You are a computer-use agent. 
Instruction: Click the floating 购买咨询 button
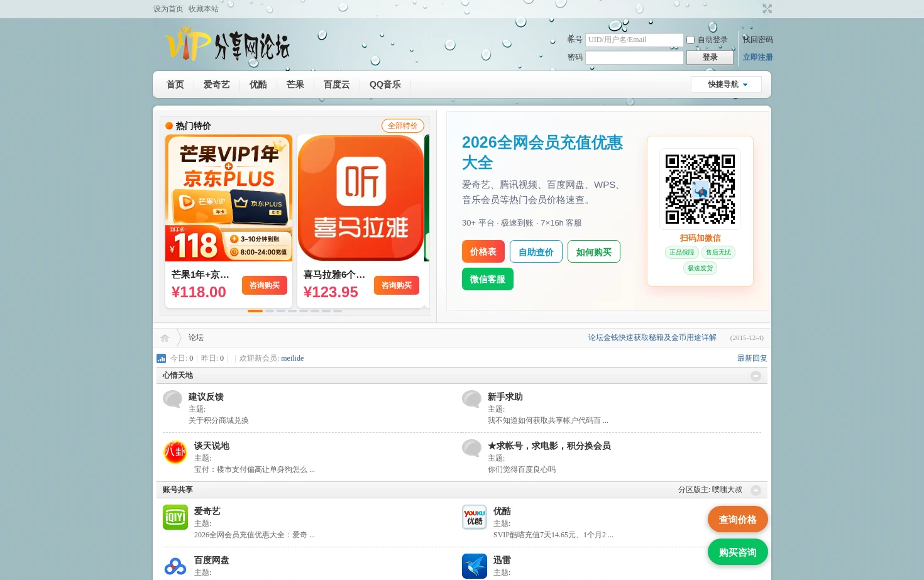[x=737, y=552]
